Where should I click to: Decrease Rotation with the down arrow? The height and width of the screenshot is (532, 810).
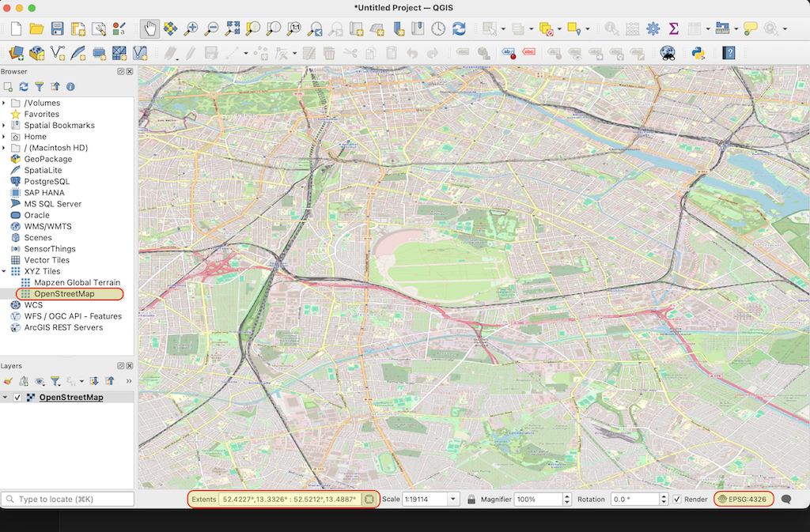coord(664,502)
